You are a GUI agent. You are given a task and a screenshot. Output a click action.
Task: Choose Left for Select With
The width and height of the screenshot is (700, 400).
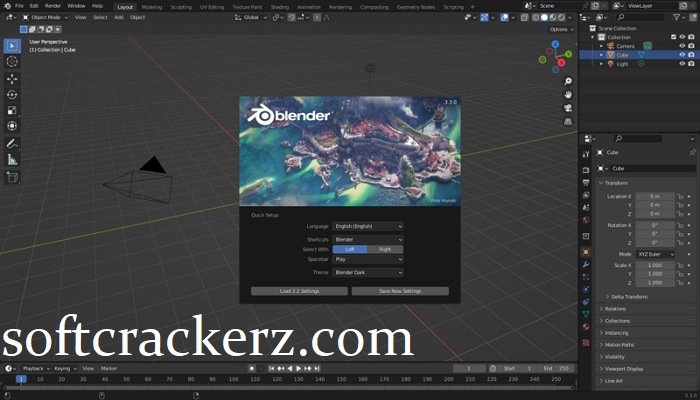coord(350,250)
